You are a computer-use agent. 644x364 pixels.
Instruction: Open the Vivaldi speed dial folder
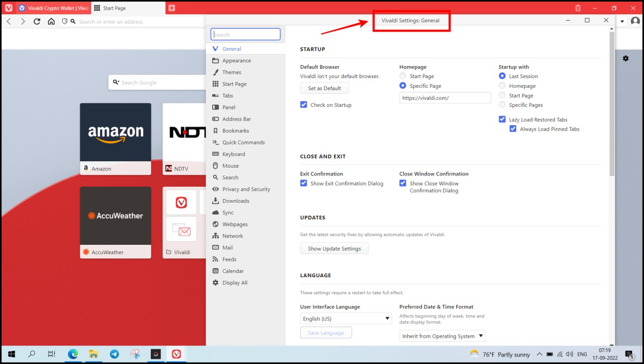click(x=184, y=223)
